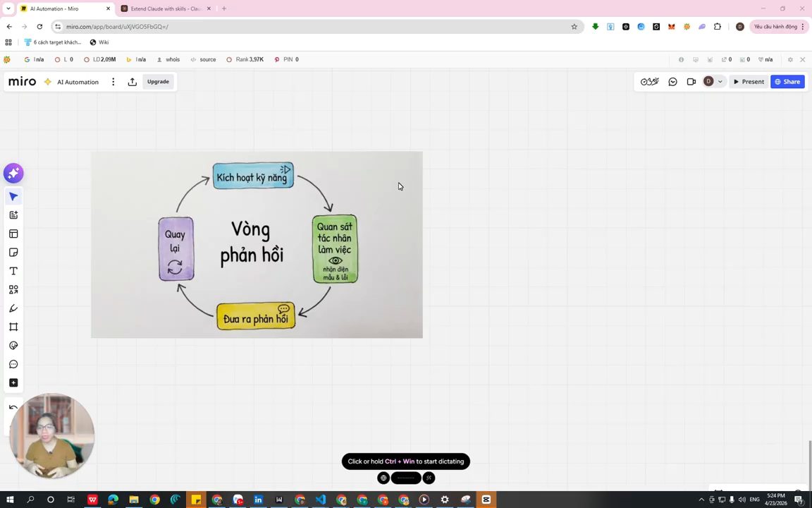Open the Wiki bookmark

click(x=99, y=42)
